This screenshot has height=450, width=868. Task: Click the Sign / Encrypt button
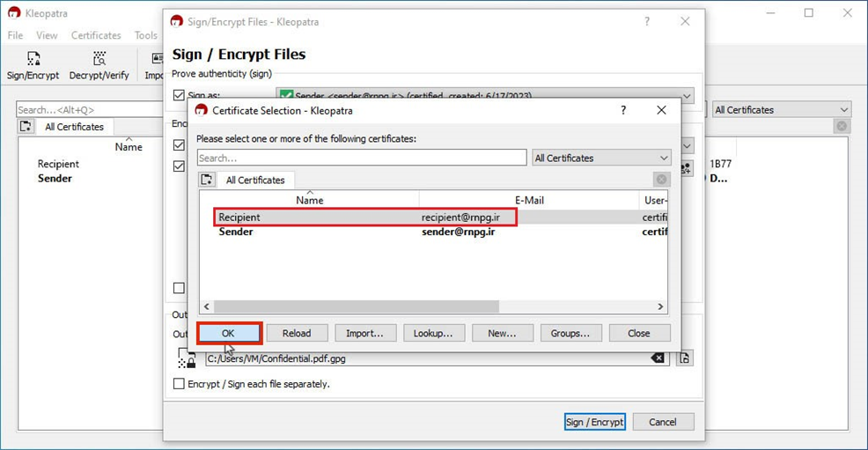[x=594, y=422]
